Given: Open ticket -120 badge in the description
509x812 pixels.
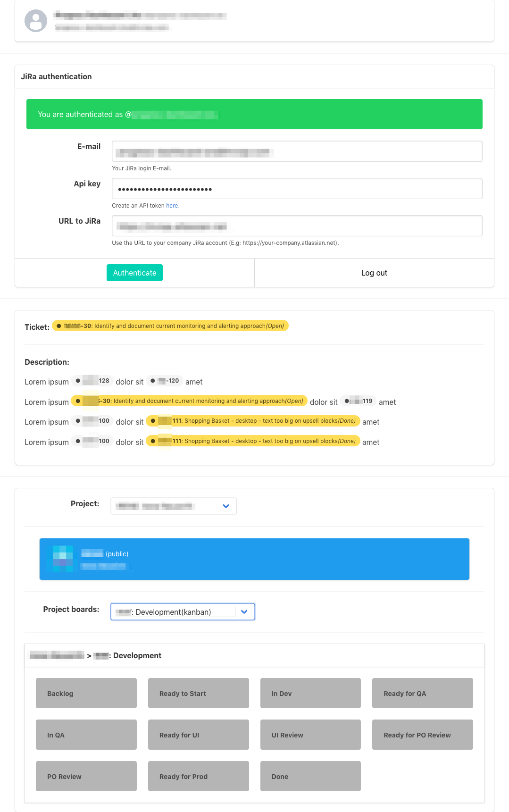Looking at the screenshot, I should [x=165, y=381].
